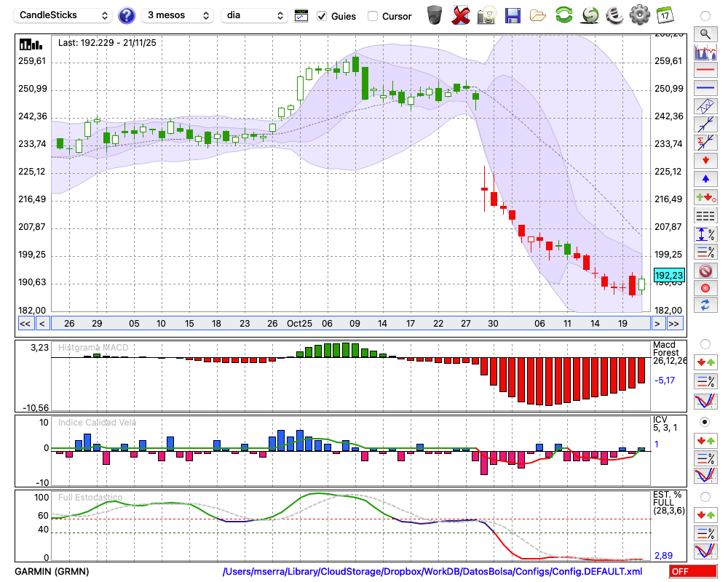Enable the Cursor checkbox

coord(373,16)
